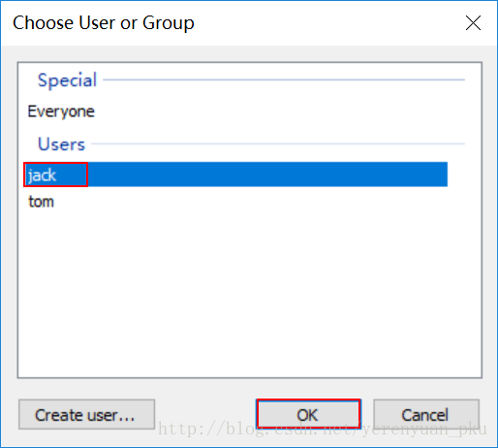The image size is (498, 448).
Task: Click the Users group header
Action: [x=61, y=144]
